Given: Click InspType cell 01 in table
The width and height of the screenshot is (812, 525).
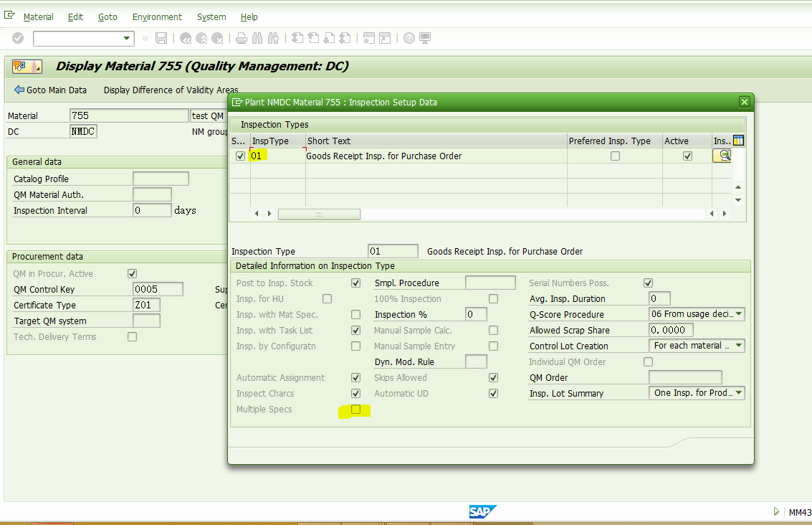Looking at the screenshot, I should tap(277, 156).
